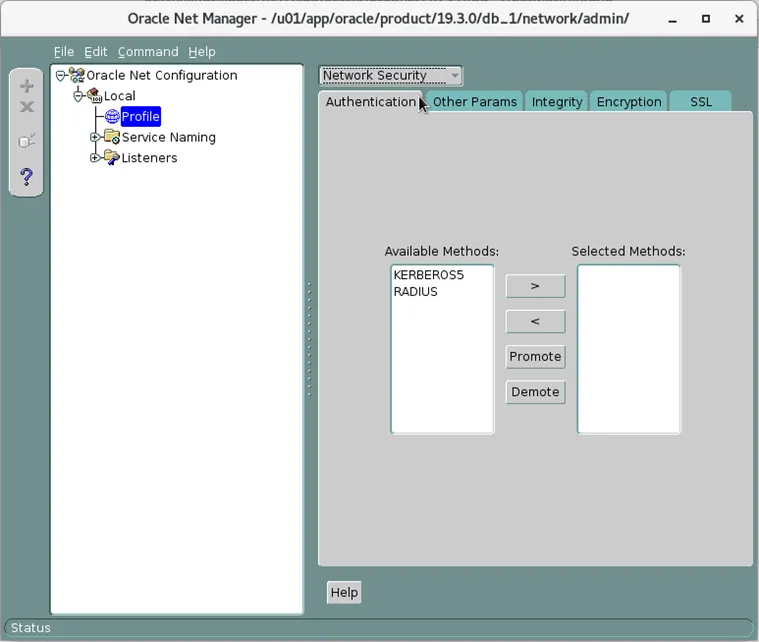Open the Help menu
The width and height of the screenshot is (759, 642).
(202, 52)
